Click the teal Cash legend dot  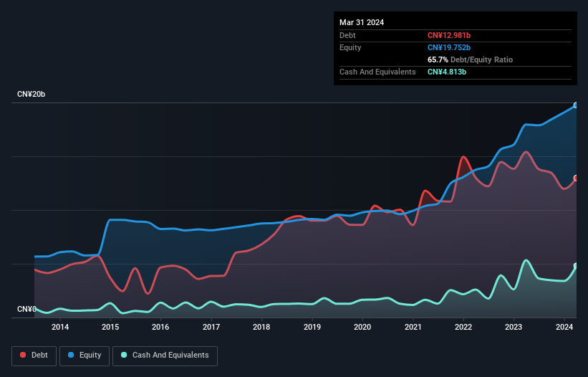124,355
